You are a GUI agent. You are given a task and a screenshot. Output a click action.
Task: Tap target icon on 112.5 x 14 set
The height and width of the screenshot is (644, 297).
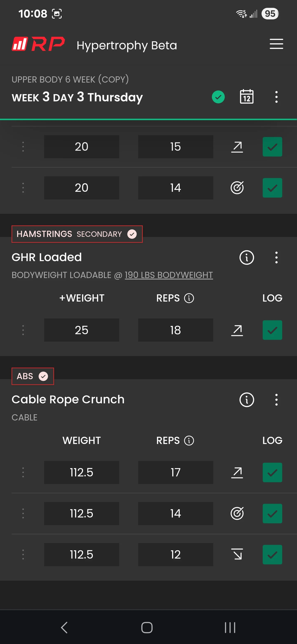tap(237, 514)
